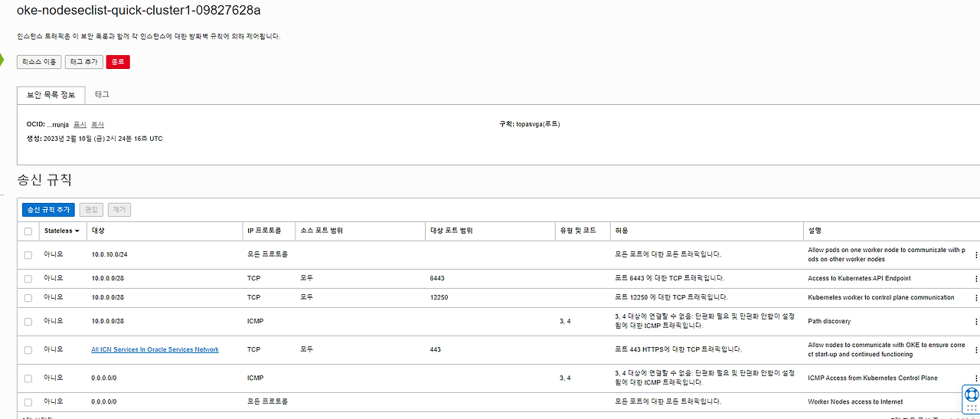Click the Access to Kubernetes API Endpoint description
The height and width of the screenshot is (419, 980).
point(859,279)
